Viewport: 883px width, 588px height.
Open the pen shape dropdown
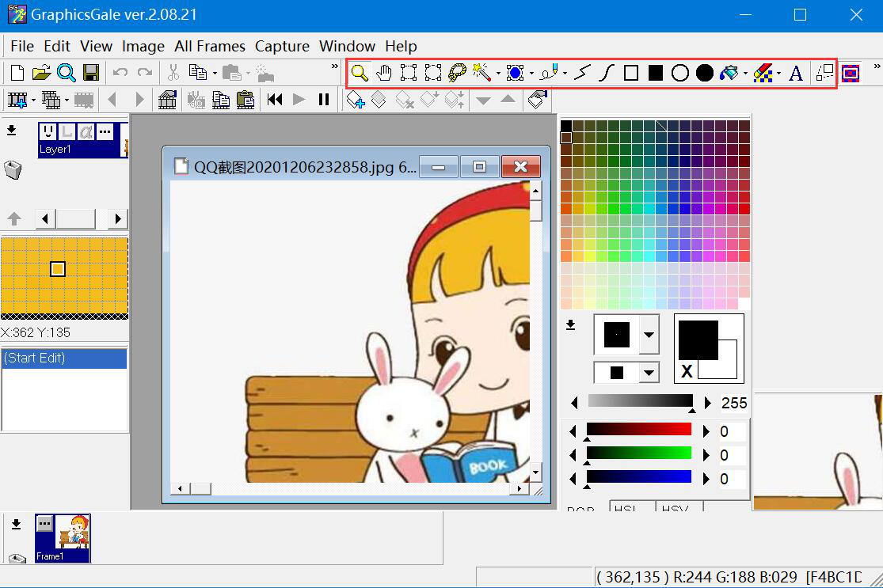[x=649, y=335]
